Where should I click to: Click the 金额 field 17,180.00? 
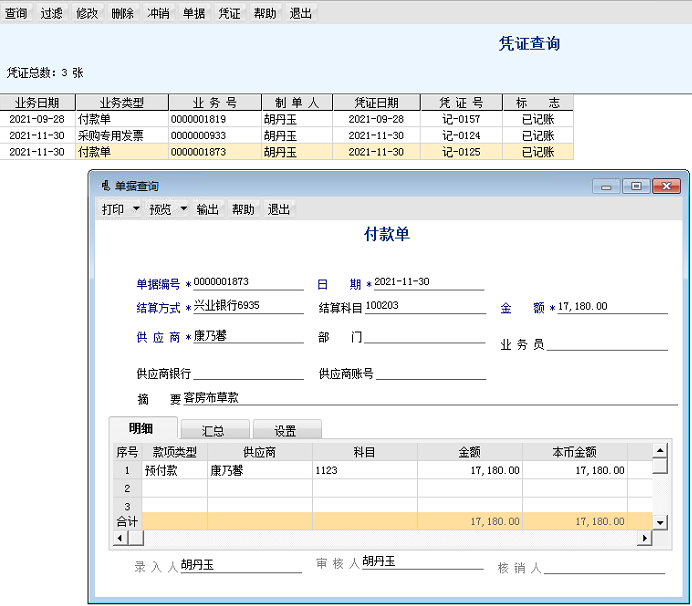point(613,306)
